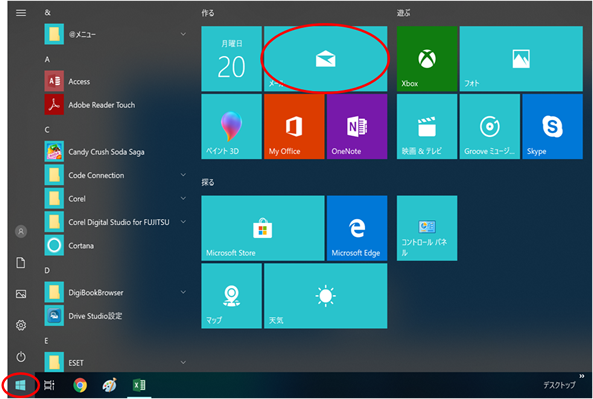Expand the Corel folder chevron
The height and width of the screenshot is (399, 593).
[183, 198]
